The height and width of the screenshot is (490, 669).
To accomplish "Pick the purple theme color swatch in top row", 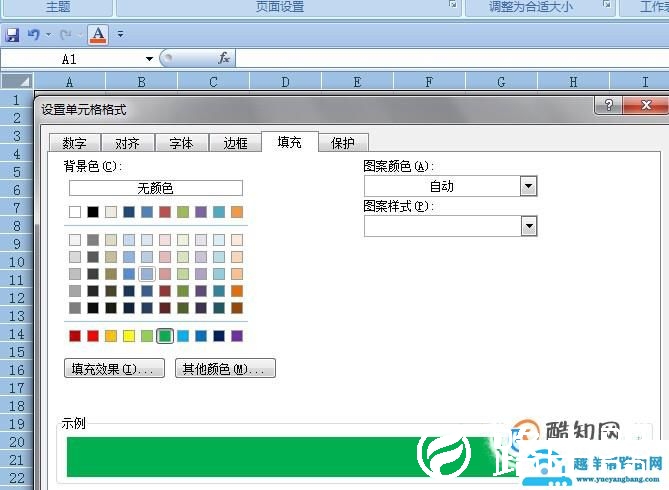I will [201, 212].
